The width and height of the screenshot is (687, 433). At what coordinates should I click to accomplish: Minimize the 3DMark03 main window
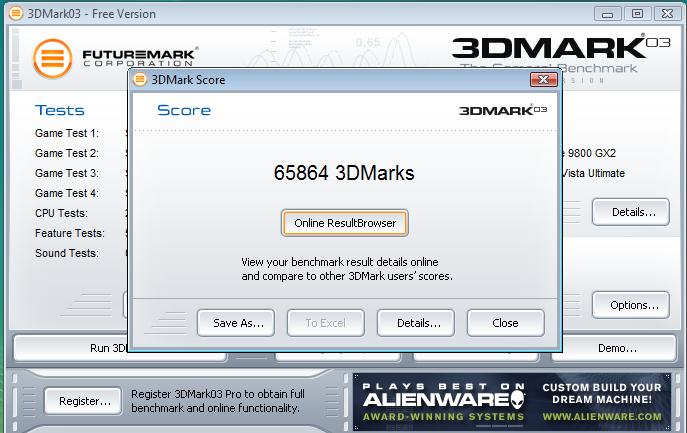point(608,14)
